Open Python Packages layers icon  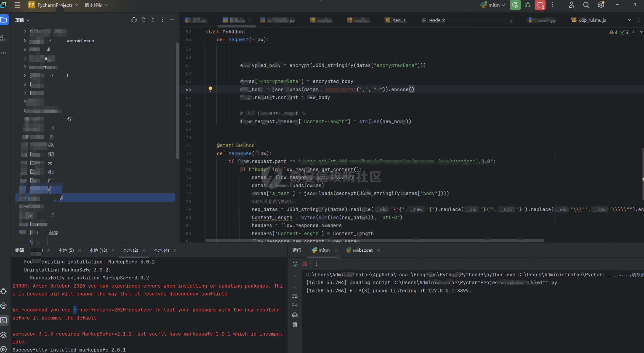click(4, 335)
